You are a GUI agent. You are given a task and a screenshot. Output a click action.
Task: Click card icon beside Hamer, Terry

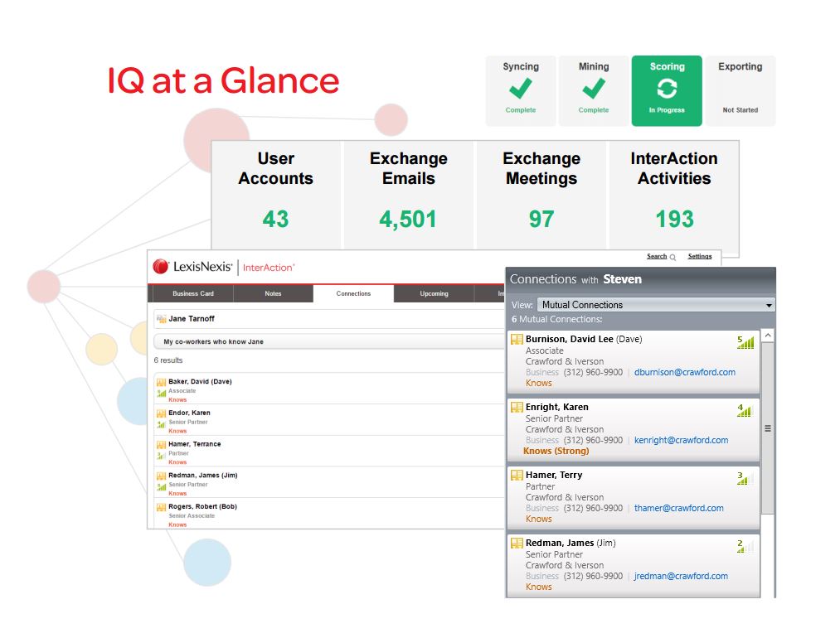[517, 475]
